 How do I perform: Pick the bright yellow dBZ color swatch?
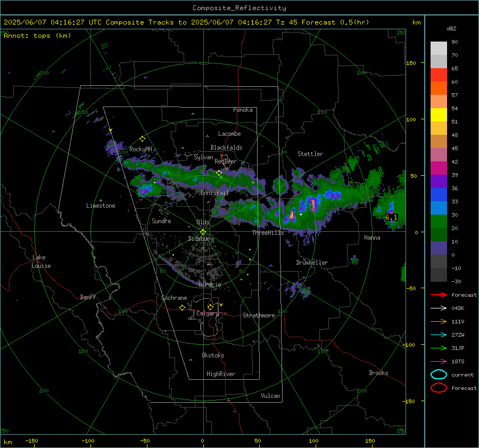439,115
